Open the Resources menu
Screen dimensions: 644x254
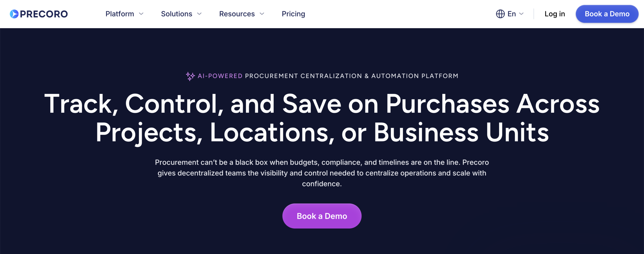[x=237, y=14]
